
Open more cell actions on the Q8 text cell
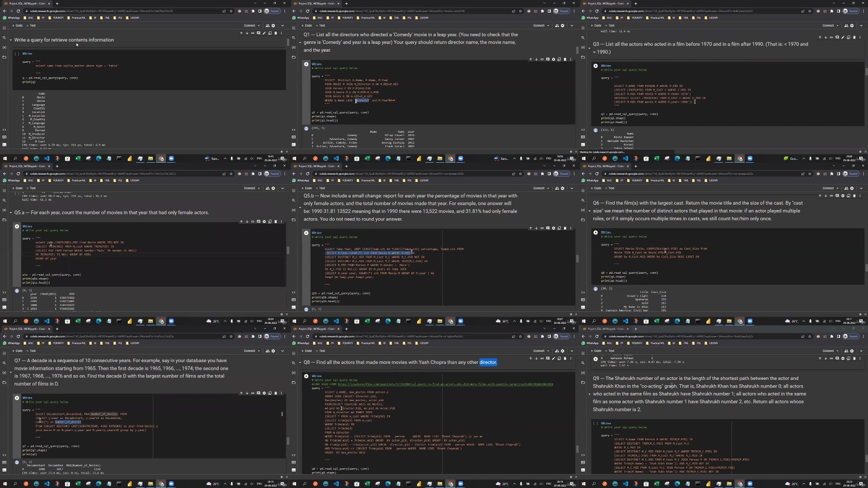571,358
